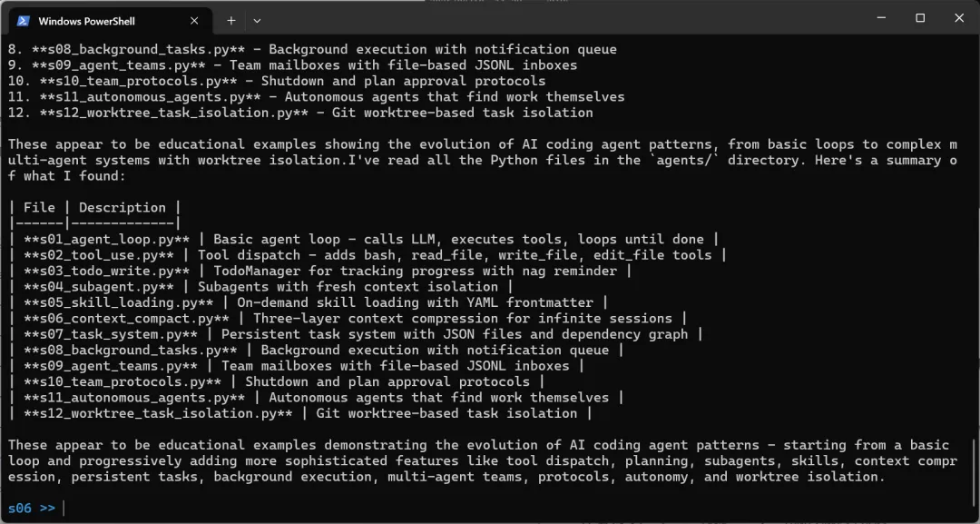The image size is (980, 524).
Task: Maximize the terminal window
Action: [x=920, y=18]
